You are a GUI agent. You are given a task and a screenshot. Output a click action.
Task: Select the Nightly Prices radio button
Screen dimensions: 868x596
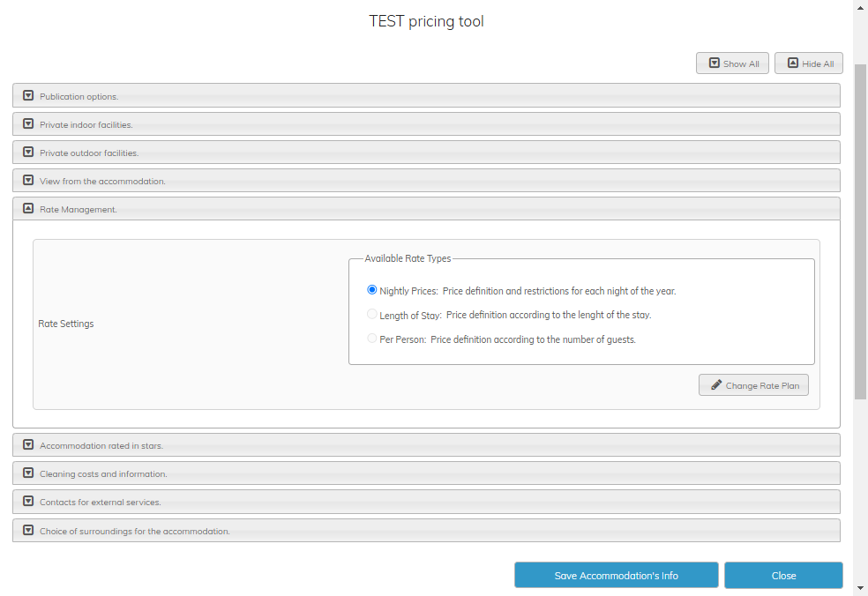[x=372, y=290]
